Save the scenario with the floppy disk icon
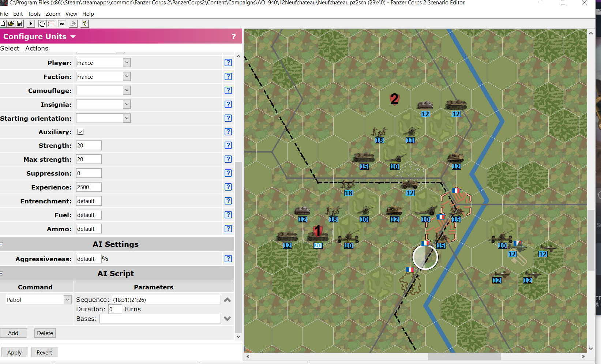Image resolution: width=601 pixels, height=364 pixels. click(x=19, y=24)
